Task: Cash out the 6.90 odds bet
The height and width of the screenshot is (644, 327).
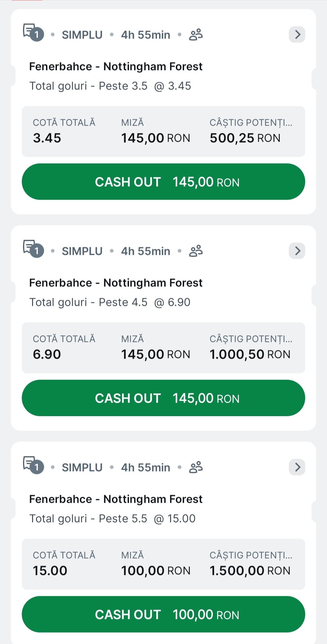Action: pyautogui.click(x=163, y=398)
